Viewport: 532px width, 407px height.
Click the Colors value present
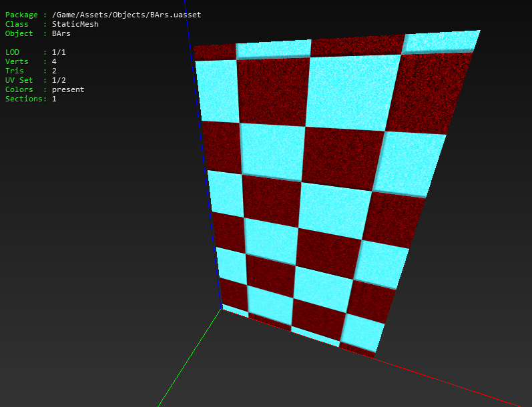click(x=68, y=89)
